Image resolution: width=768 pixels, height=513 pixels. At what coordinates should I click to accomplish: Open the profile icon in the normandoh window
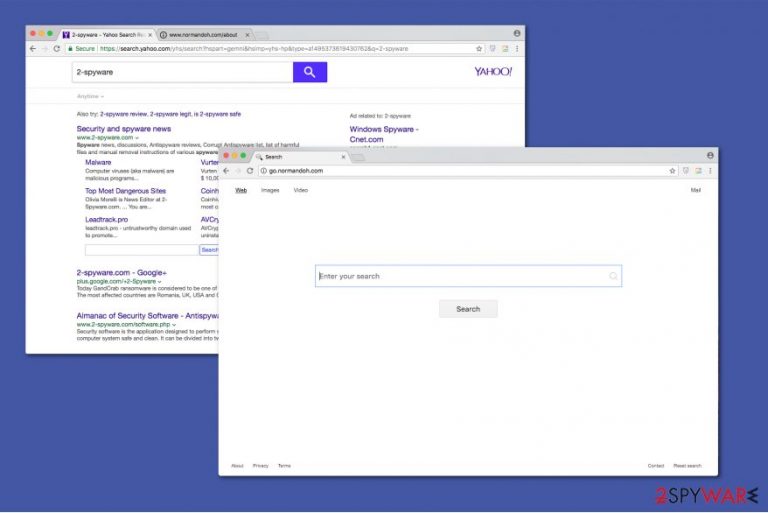(710, 155)
